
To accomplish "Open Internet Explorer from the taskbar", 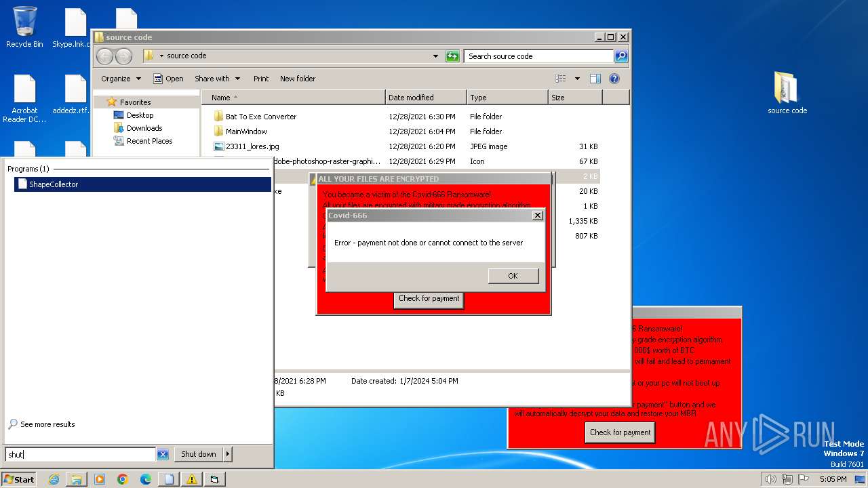I will (54, 479).
